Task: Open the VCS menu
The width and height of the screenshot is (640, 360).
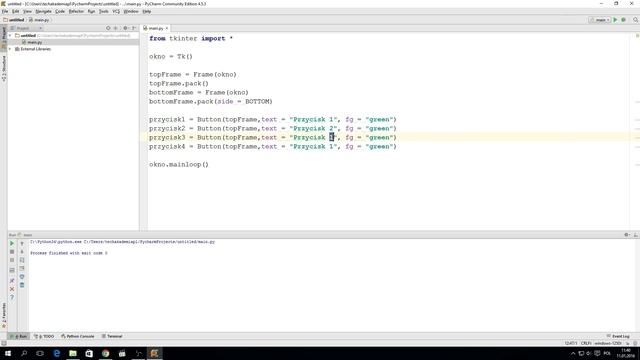Action: [x=116, y=11]
